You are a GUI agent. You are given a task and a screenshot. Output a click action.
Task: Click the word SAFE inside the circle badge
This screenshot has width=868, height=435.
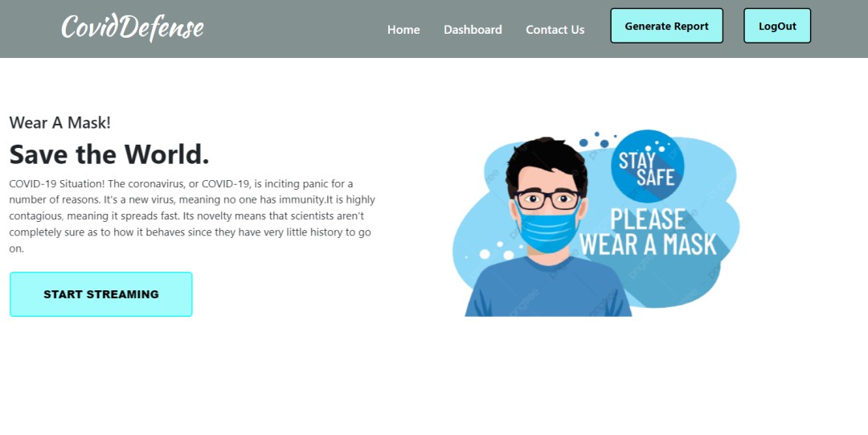coord(656,178)
